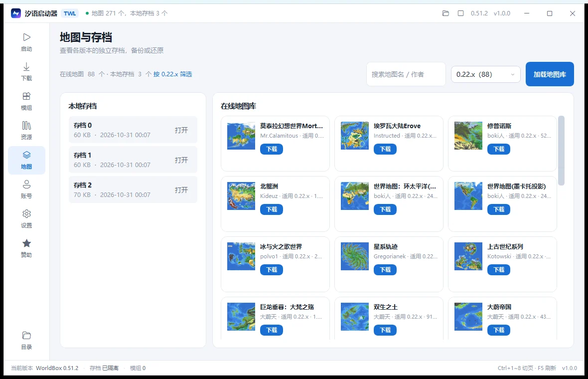Click the v1.0.0 label in title bar
The image size is (588, 379).
[502, 13]
